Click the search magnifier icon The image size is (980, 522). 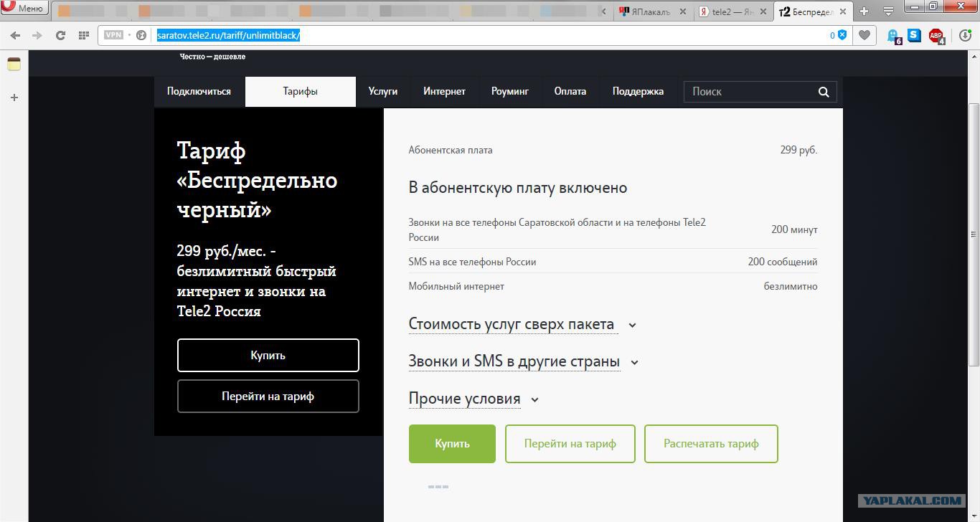pyautogui.click(x=824, y=92)
